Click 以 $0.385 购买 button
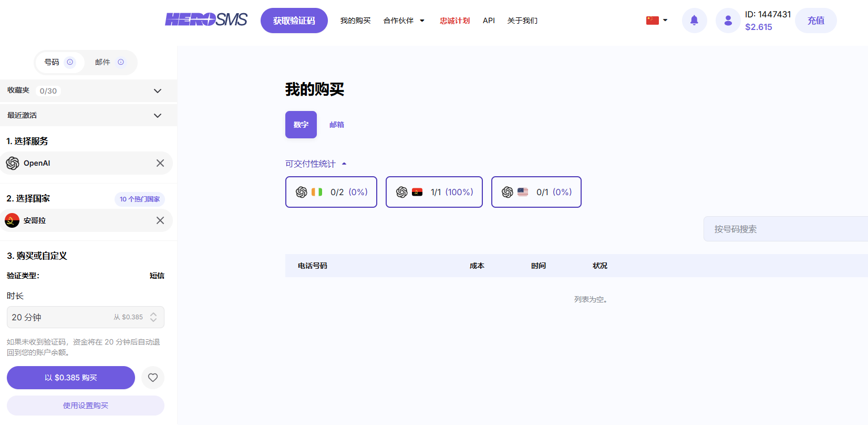868x425 pixels. click(71, 378)
